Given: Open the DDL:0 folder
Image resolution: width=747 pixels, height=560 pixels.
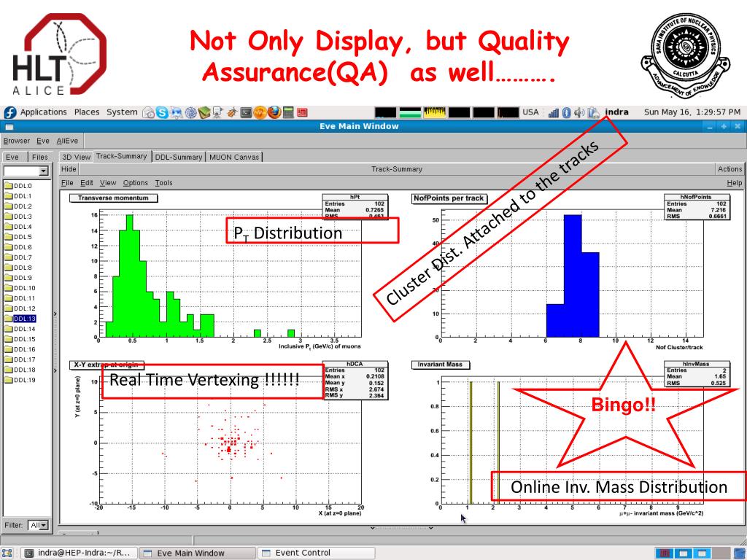Looking at the screenshot, I should coord(18,186).
